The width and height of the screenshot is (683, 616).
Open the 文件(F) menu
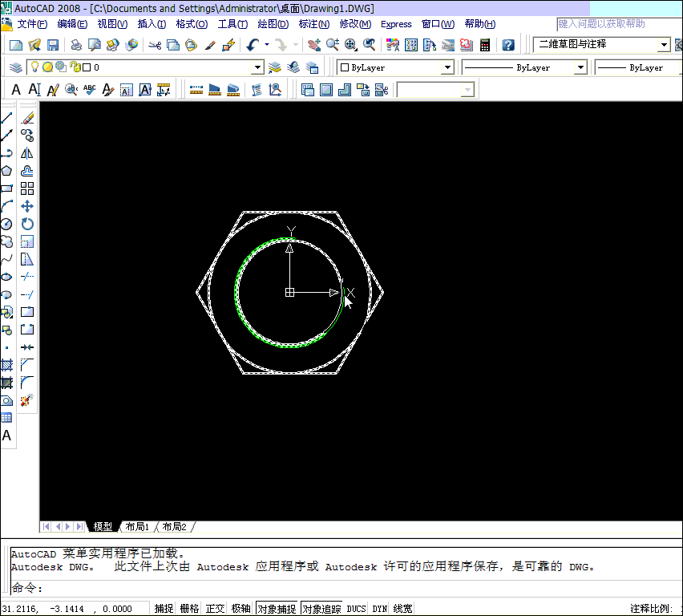click(x=32, y=24)
